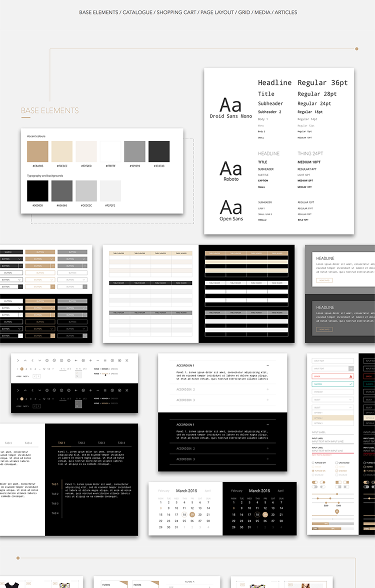Open the Catalogue section in top navigation
This screenshot has height=588, width=375.
[x=137, y=12]
